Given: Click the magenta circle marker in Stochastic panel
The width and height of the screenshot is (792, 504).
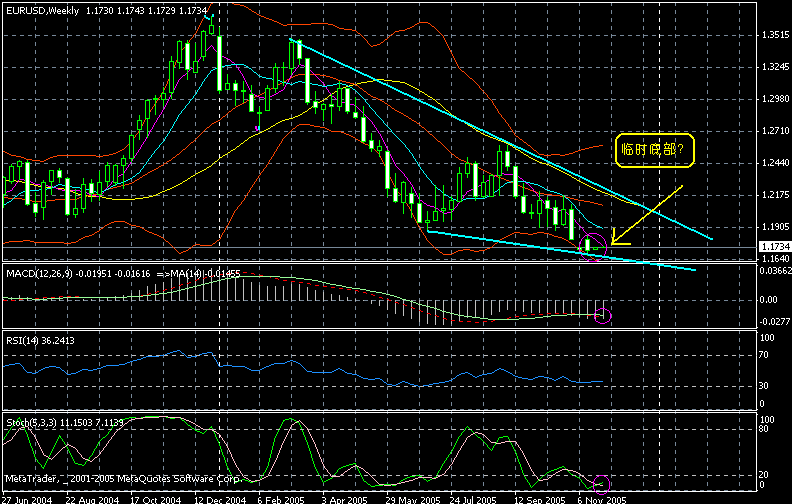Looking at the screenshot, I should pyautogui.click(x=602, y=484).
